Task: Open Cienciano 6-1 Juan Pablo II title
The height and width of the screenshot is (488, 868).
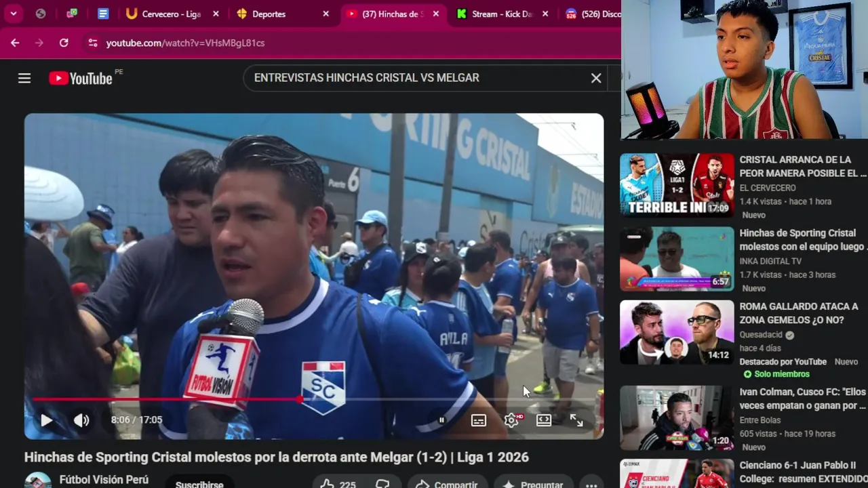Action: point(803,472)
